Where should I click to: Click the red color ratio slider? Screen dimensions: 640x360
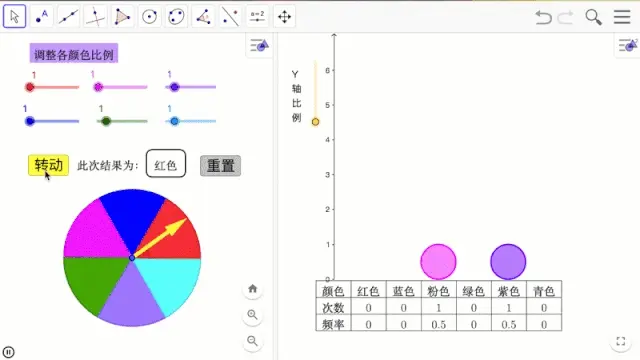coord(52,87)
